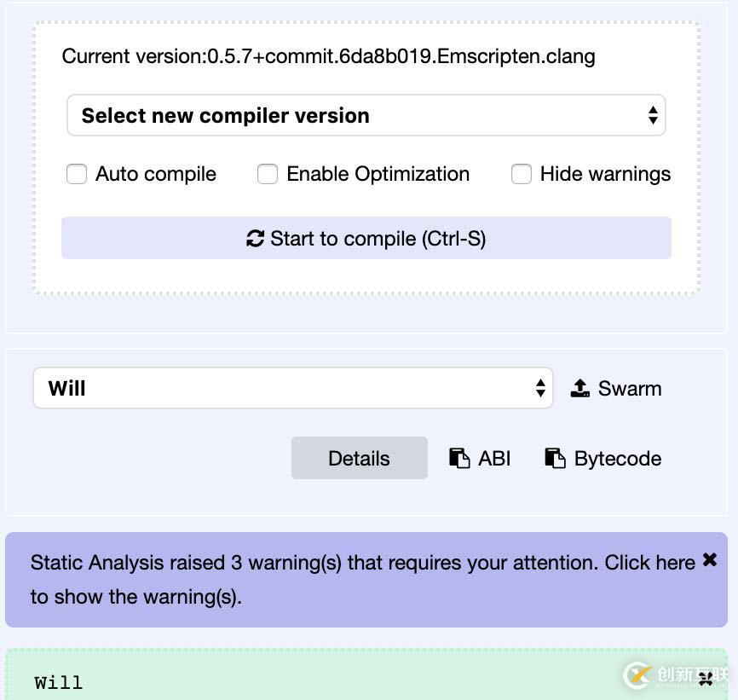This screenshot has width=738, height=700.
Task: Copy ABI using the clipboard icon
Action: click(459, 459)
